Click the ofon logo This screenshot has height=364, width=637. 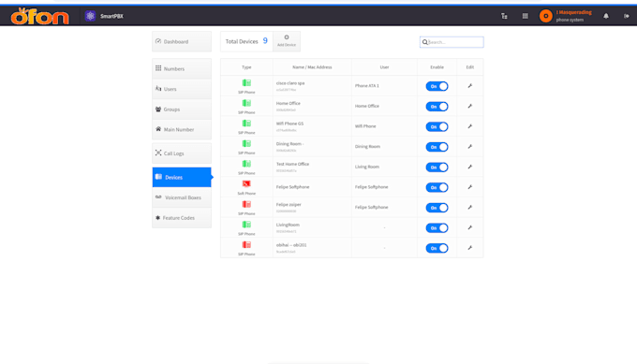39,16
